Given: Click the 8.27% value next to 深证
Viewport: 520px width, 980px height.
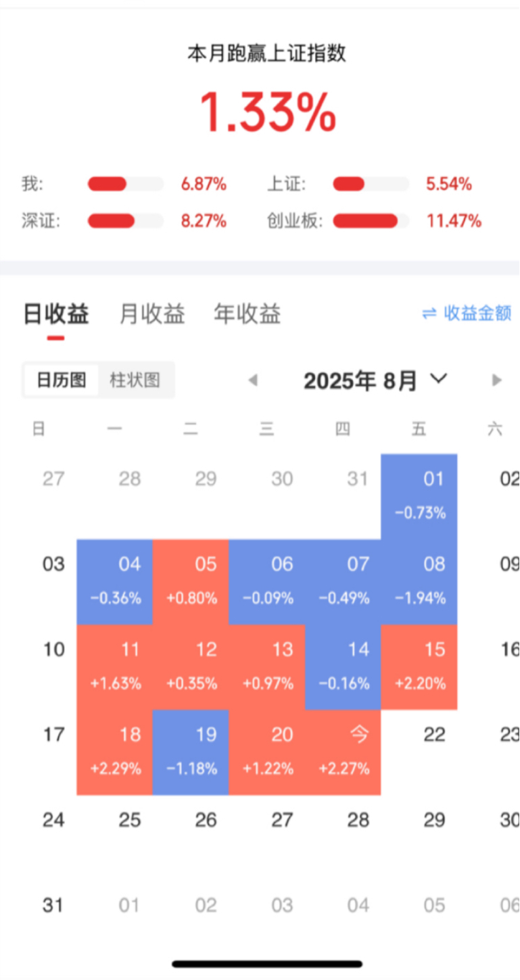Looking at the screenshot, I should [204, 220].
